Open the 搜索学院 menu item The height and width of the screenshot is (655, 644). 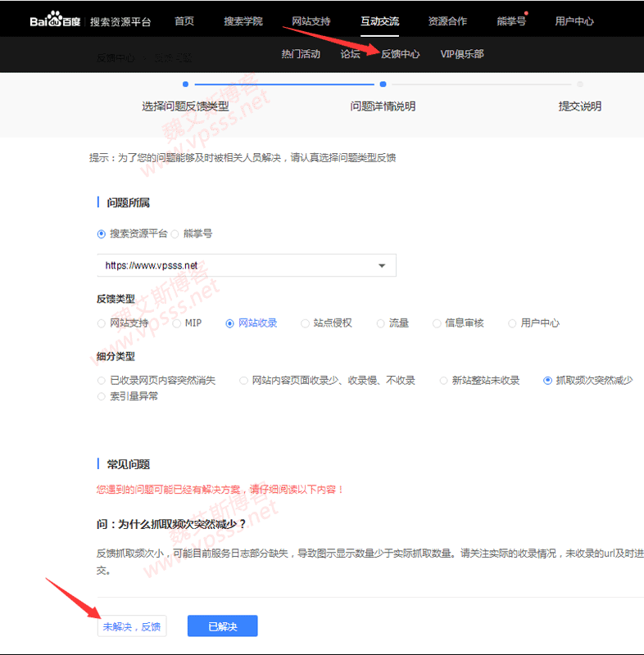(x=243, y=21)
